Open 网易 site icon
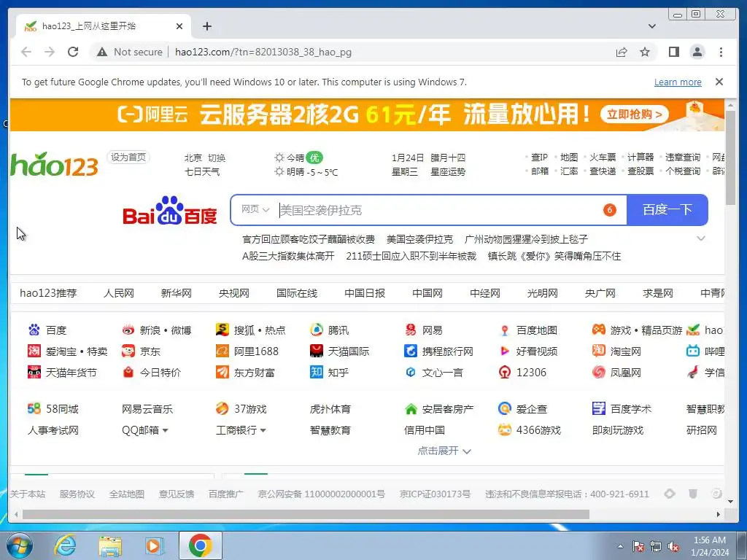Screen dimensions: 747x560 coord(411,330)
